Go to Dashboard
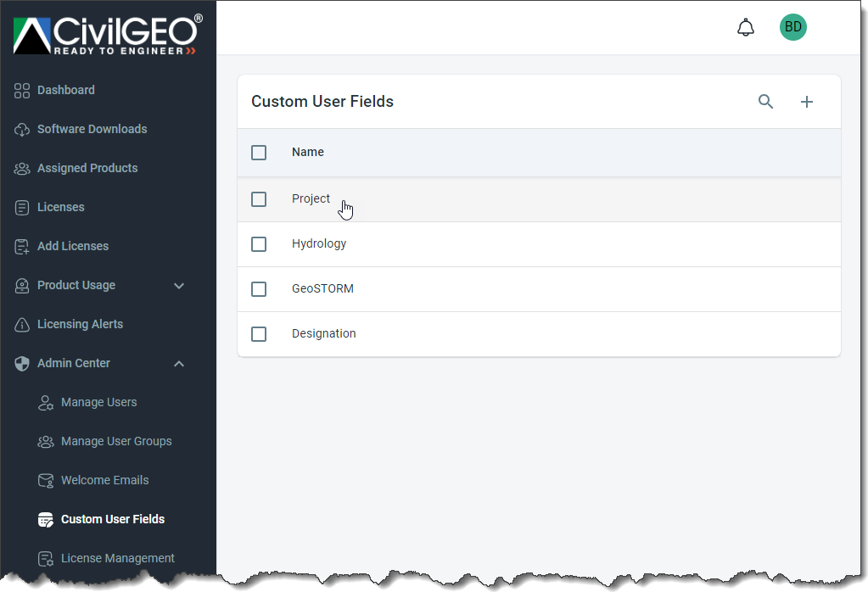Viewport: 868px width, 592px height. 66,90
